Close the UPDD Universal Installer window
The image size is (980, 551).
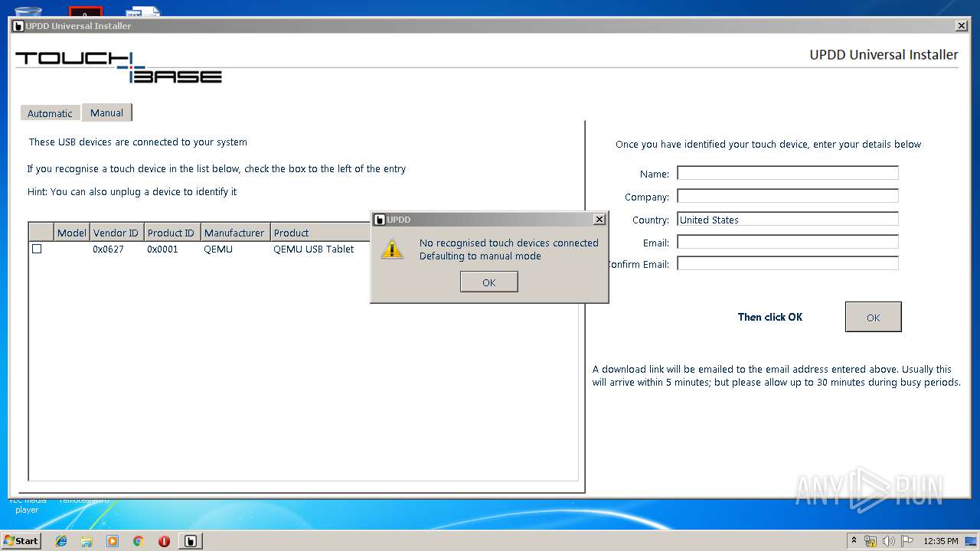962,26
